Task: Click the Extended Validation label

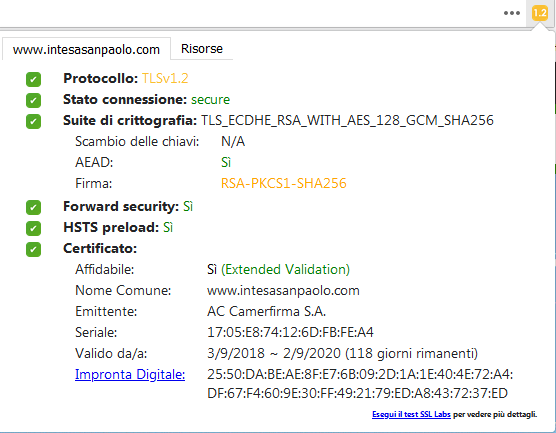Action: [285, 270]
